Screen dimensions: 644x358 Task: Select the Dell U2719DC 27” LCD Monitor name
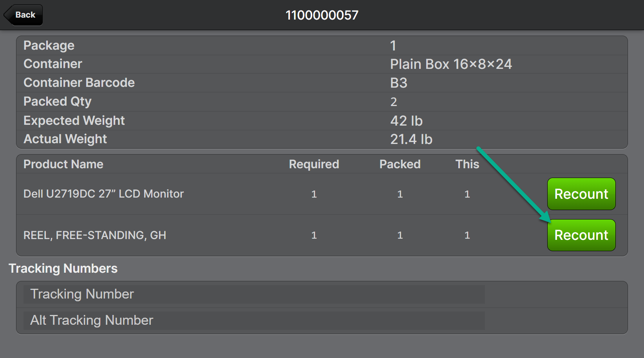103,194
